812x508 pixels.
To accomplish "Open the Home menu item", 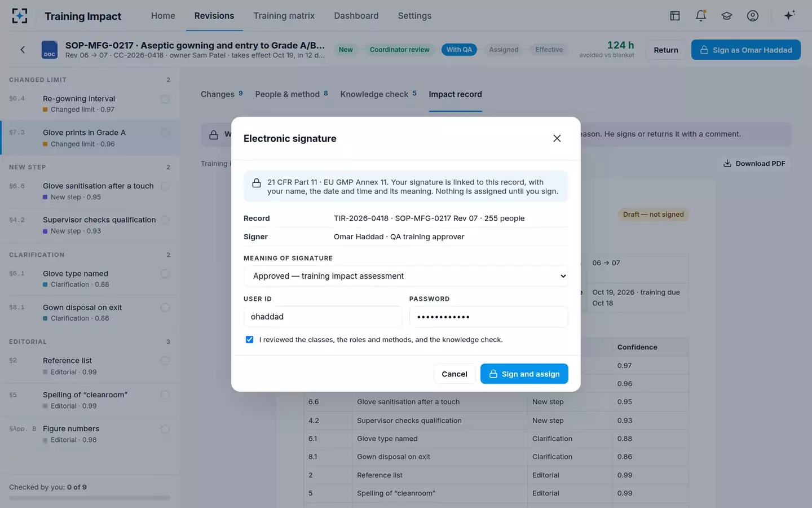I will point(163,16).
